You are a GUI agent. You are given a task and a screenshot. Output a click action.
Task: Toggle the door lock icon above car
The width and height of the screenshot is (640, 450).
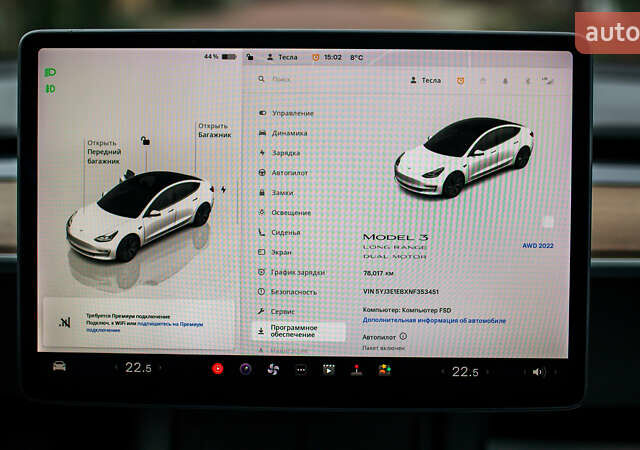point(146,141)
